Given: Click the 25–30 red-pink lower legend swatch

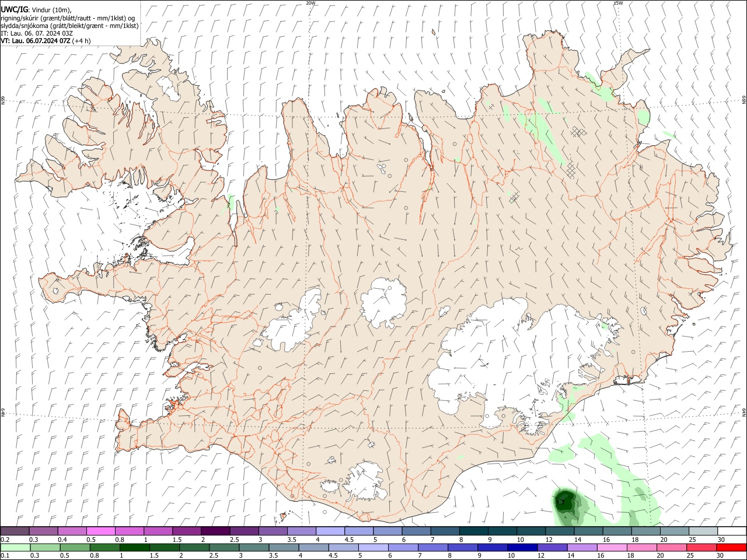Looking at the screenshot, I should 700,547.
